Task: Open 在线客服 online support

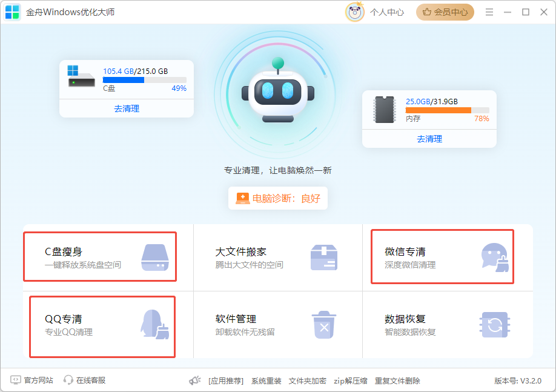Action: click(91, 380)
